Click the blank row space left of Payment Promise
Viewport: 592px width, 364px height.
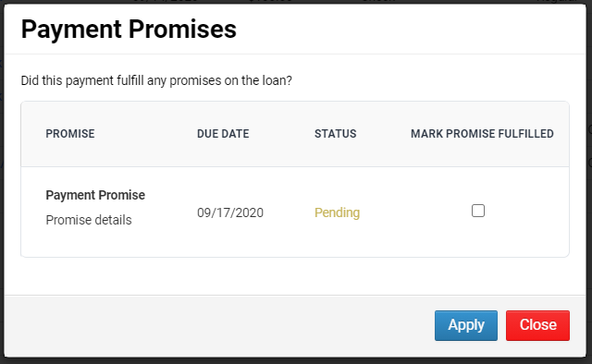33,212
